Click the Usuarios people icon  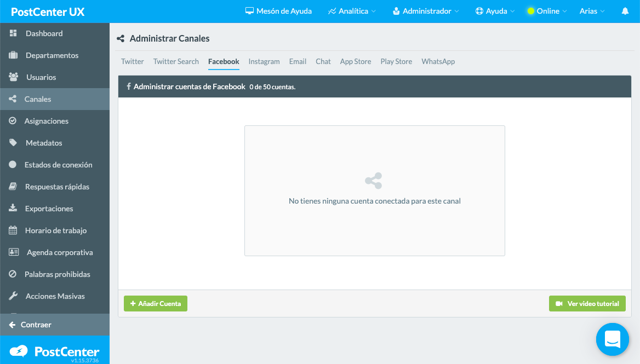(14, 77)
